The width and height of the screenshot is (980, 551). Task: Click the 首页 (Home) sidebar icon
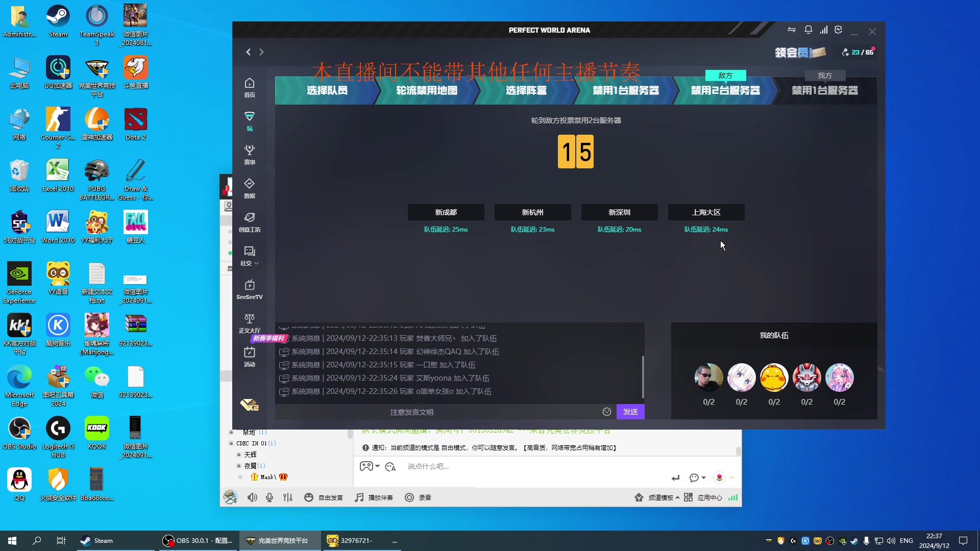(x=249, y=86)
